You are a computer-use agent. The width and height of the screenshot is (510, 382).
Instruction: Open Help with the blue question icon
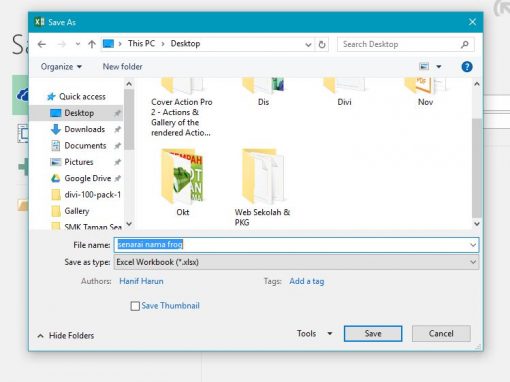pyautogui.click(x=467, y=67)
